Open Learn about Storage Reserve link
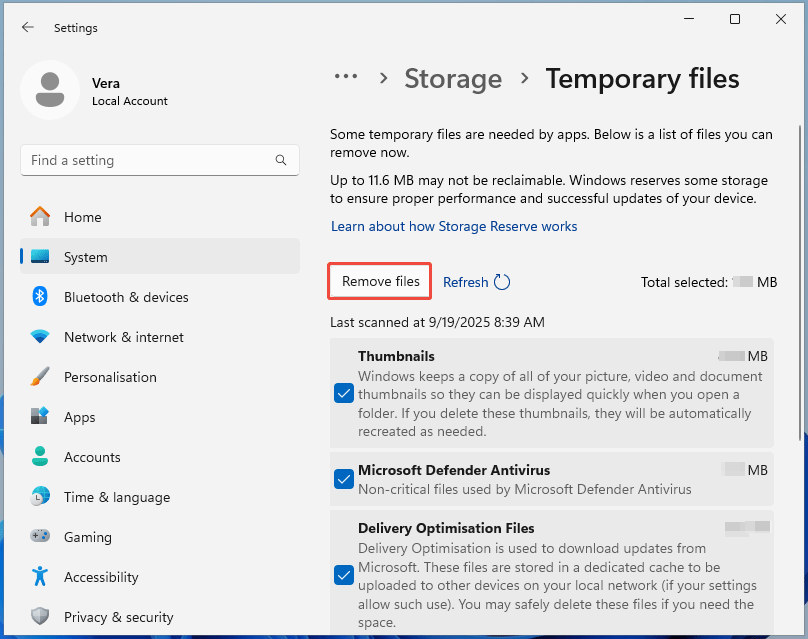The height and width of the screenshot is (639, 808). pos(454,226)
